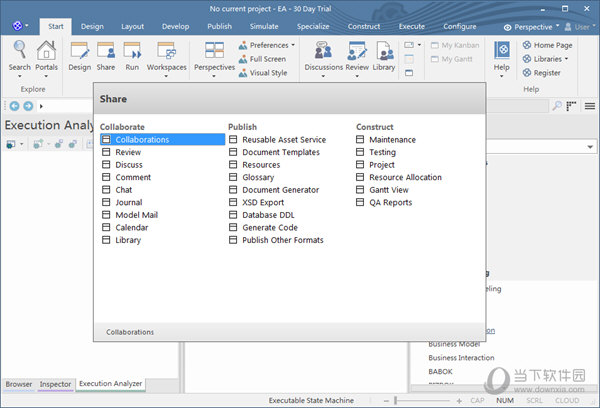600x408 pixels.
Task: Open the Publish ribbon tab
Action: tap(219, 26)
